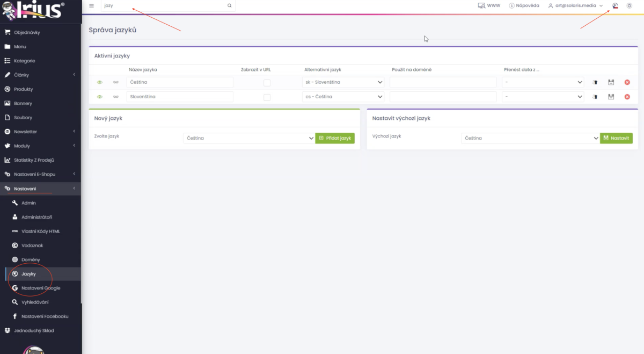Open the cs - Čeština alternative language dropdown

coord(343,97)
